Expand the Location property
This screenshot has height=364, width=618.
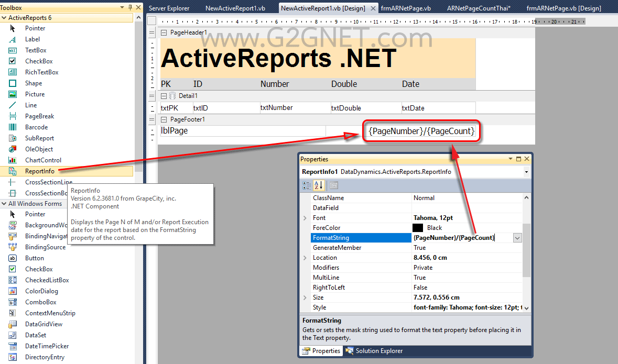pyautogui.click(x=305, y=258)
